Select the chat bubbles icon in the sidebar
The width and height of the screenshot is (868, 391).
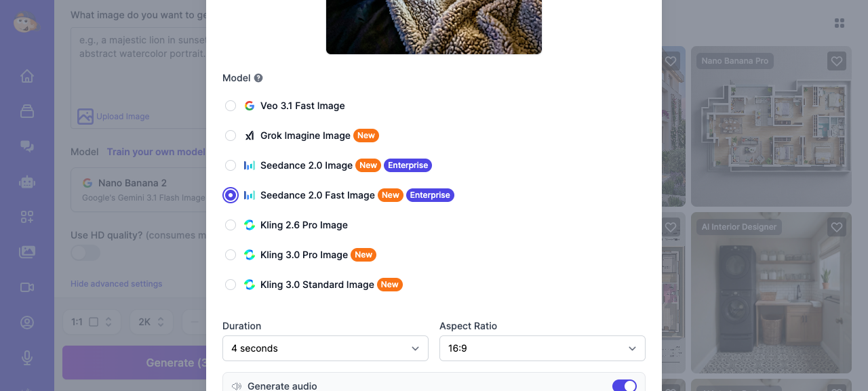click(x=26, y=146)
